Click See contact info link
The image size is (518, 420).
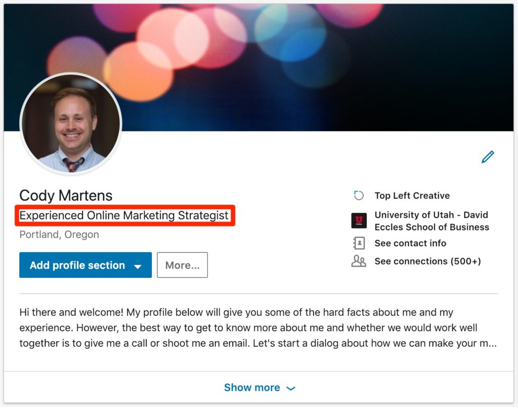tap(410, 243)
